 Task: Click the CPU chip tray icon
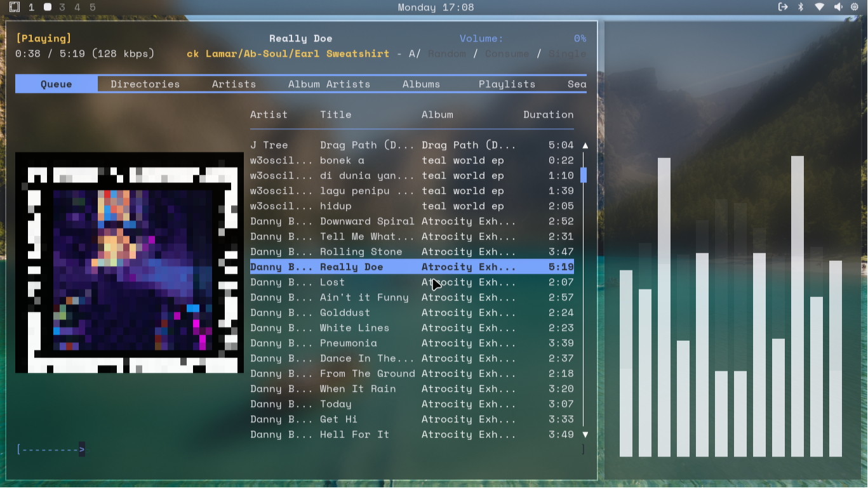click(x=855, y=7)
